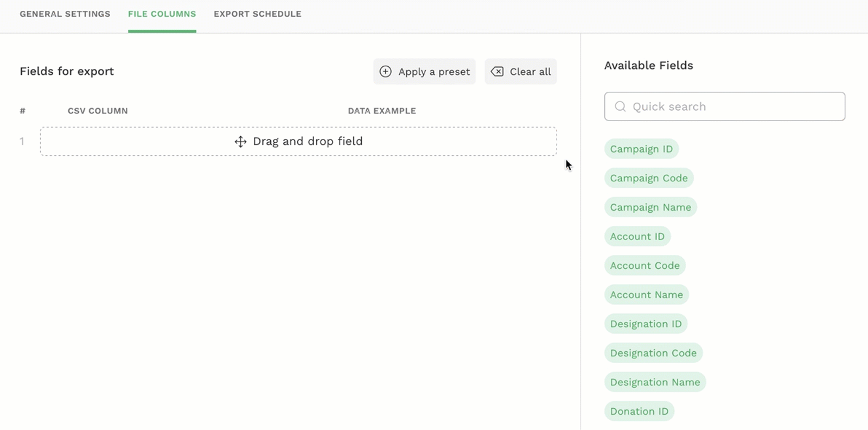This screenshot has height=430, width=868.
Task: Select the Account ID field chip
Action: click(x=637, y=237)
